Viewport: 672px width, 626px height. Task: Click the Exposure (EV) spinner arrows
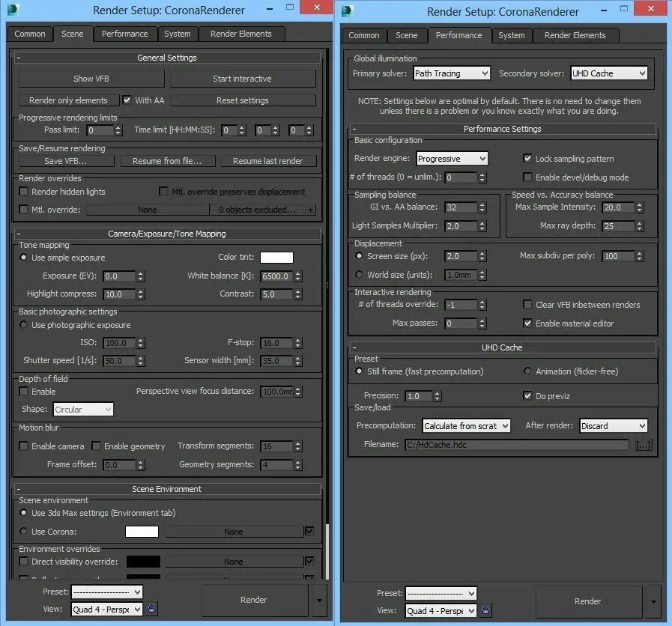point(140,276)
